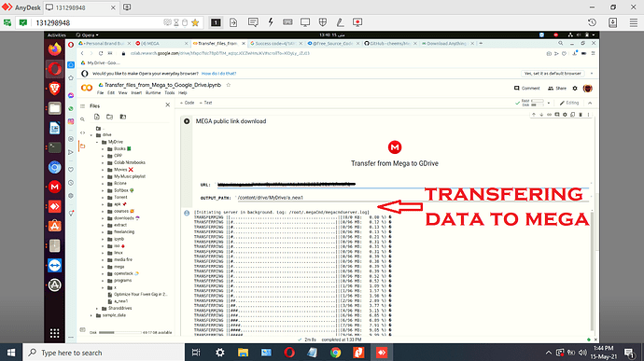The image size is (644, 361).
Task: Open the RAM/Disk runtime dropdown arrow
Action: pos(549,104)
